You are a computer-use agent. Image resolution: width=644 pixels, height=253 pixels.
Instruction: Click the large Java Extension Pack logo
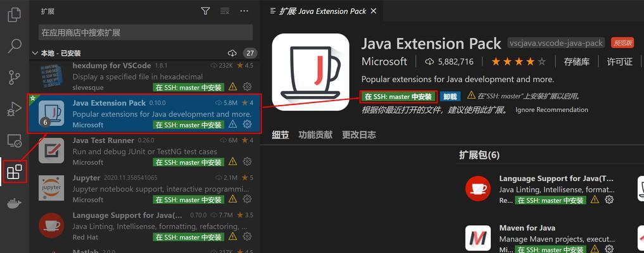(x=310, y=72)
